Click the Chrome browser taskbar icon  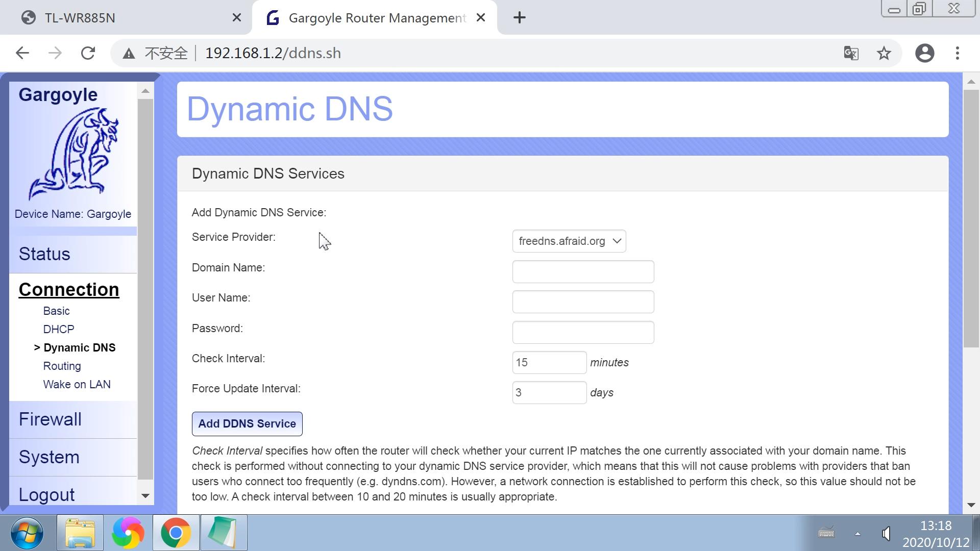click(x=175, y=533)
